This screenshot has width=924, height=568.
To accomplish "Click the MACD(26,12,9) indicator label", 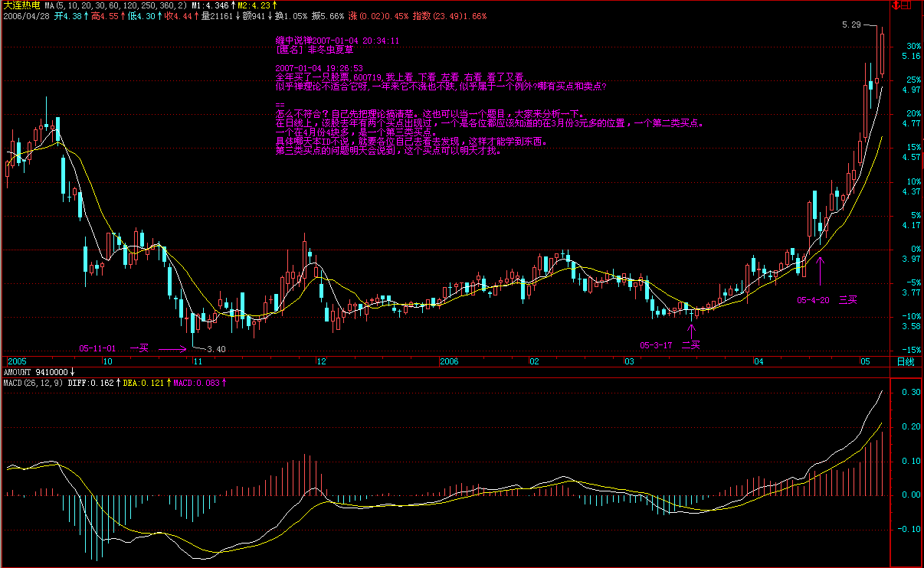I will tap(33, 382).
